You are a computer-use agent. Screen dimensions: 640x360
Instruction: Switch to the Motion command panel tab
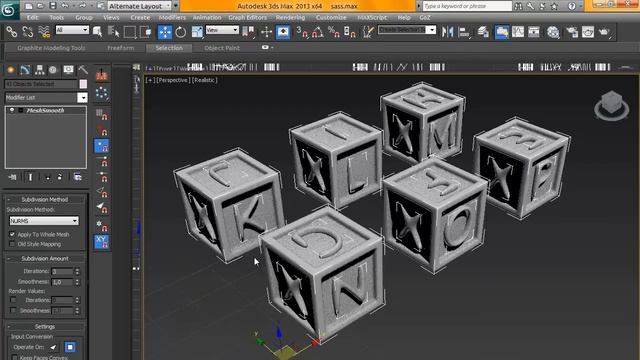(x=53, y=70)
